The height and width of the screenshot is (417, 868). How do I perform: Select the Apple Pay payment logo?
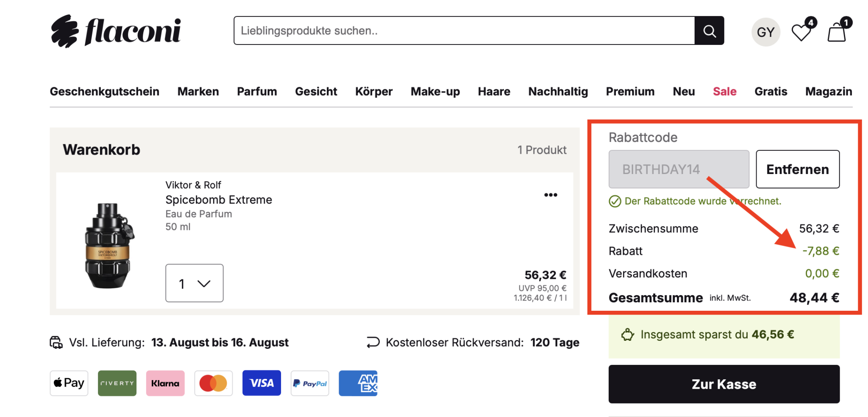pos(69,383)
